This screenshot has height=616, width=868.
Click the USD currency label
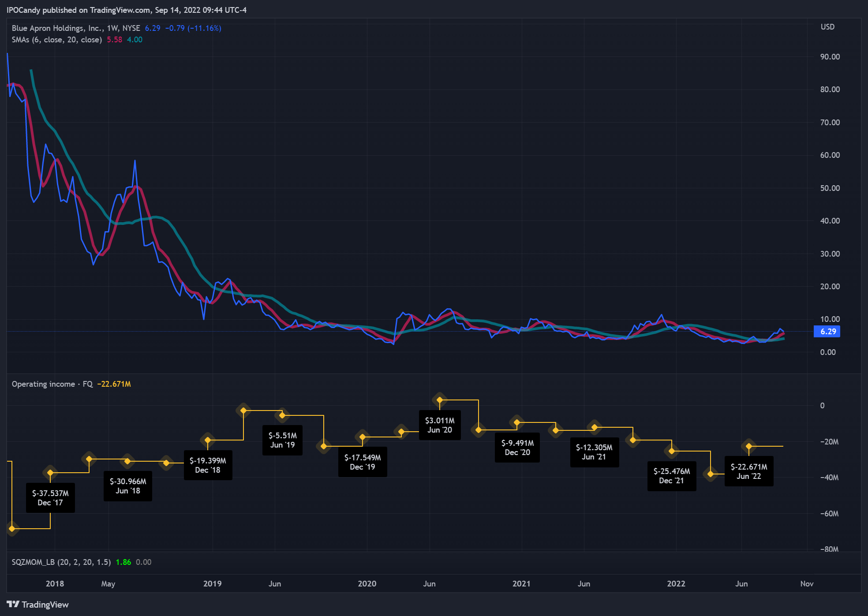[x=827, y=27]
